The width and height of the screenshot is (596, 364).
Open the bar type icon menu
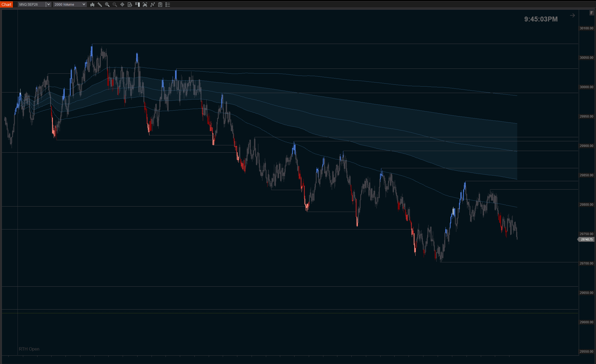[92, 5]
